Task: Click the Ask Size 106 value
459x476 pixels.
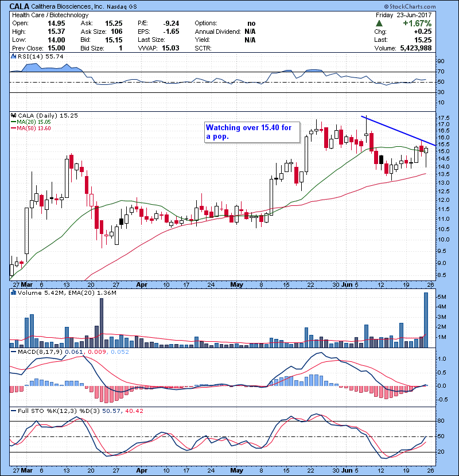Action: 116,32
